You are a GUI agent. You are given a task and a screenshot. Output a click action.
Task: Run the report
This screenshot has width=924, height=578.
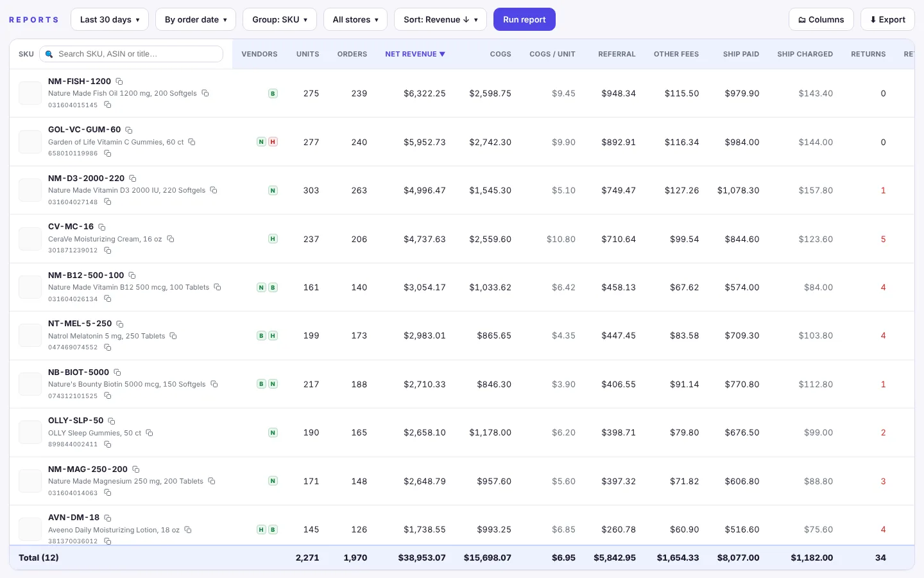click(524, 19)
